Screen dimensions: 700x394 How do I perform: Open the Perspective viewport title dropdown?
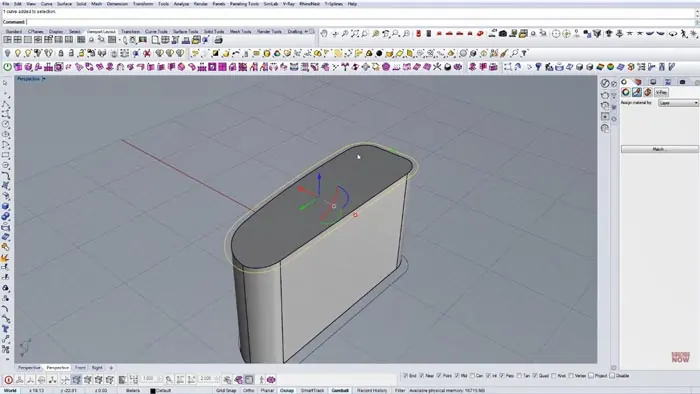(44, 79)
